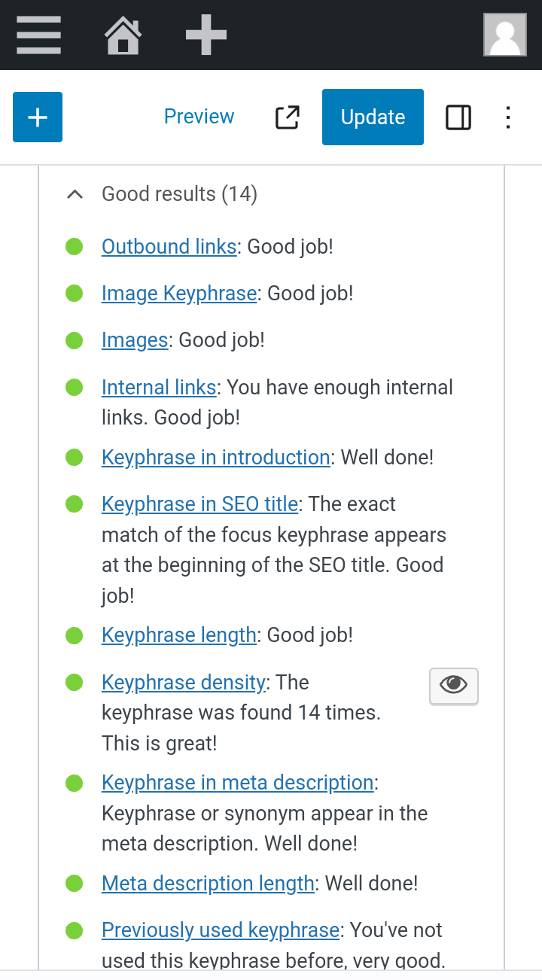
Task: Visit the Keyphrase in SEO title link
Action: click(x=199, y=504)
